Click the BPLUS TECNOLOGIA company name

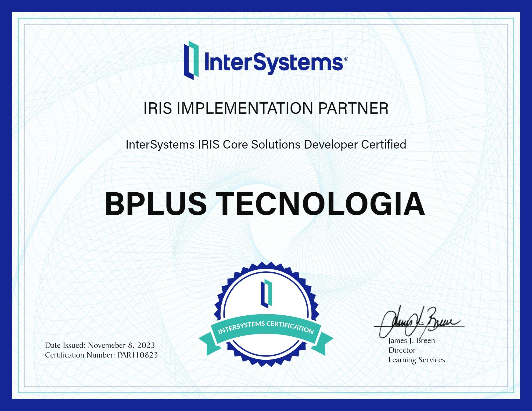[265, 204]
